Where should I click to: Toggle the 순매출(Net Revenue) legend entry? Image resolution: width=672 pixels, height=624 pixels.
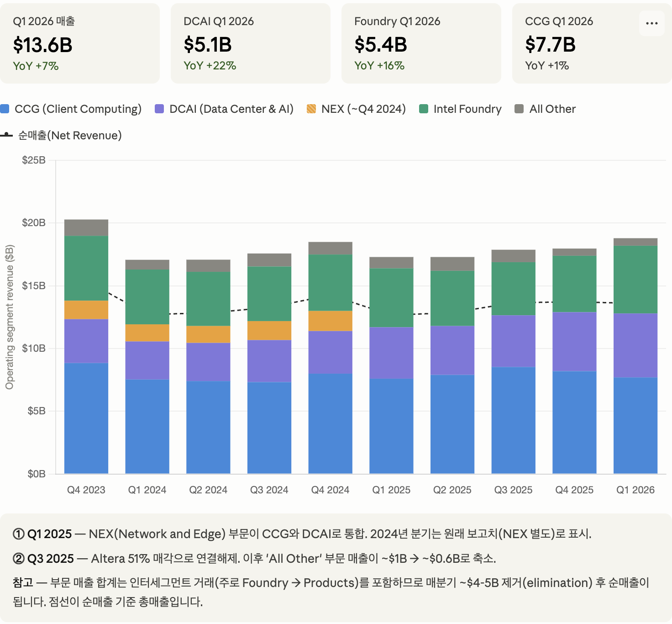tap(61, 135)
